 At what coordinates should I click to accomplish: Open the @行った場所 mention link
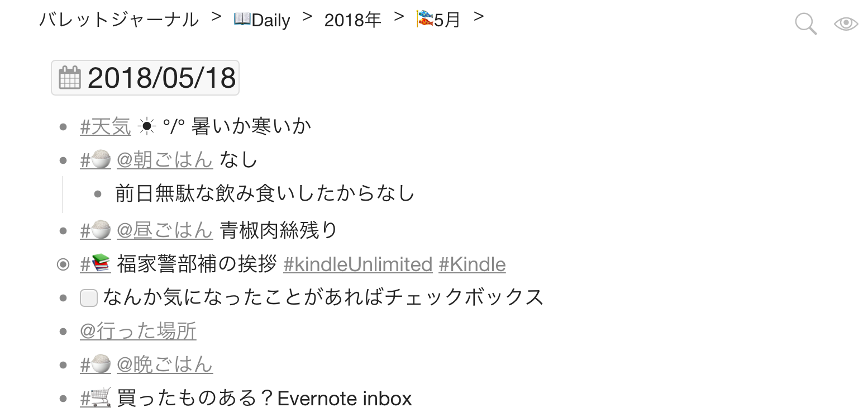138,331
